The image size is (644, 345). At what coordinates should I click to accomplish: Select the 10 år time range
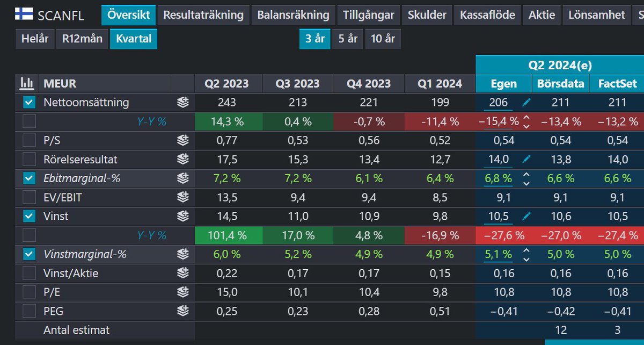(382, 38)
